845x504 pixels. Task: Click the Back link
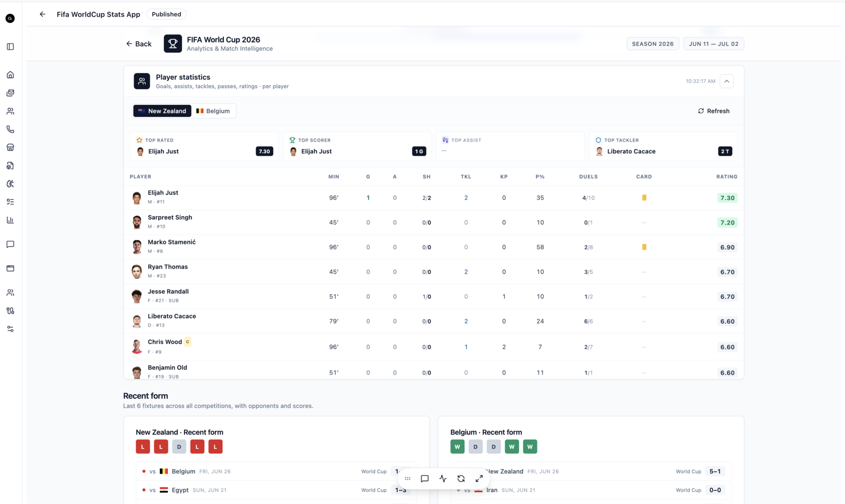point(139,44)
